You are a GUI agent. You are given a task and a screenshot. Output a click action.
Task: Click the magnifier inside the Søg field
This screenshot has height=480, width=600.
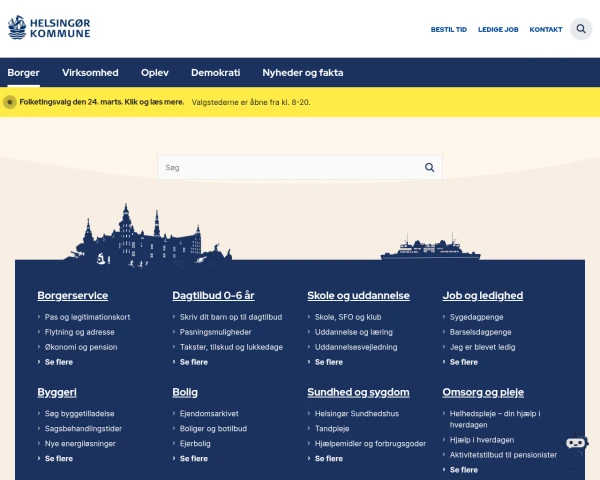click(x=429, y=167)
